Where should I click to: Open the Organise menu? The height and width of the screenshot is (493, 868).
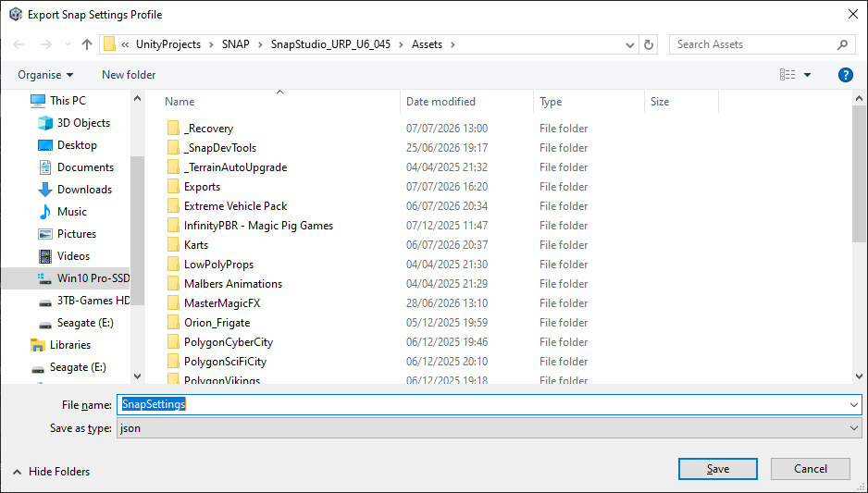pos(45,75)
